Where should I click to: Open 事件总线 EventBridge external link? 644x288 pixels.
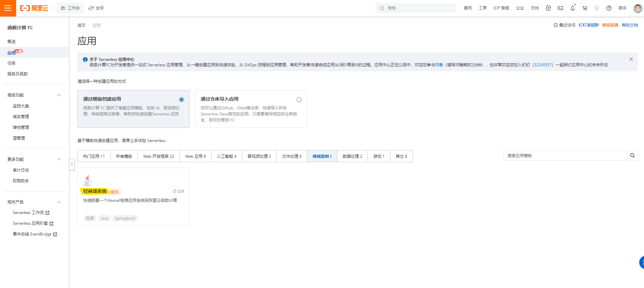[35, 234]
